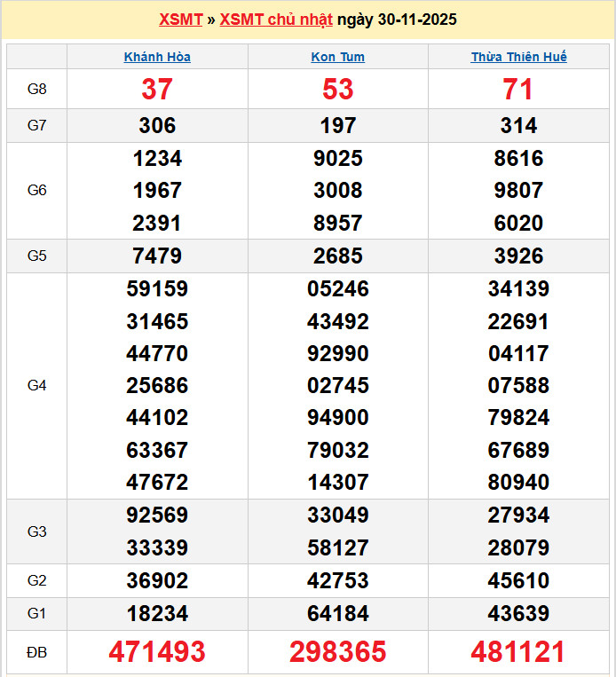The height and width of the screenshot is (677, 616).
Task: Click the G6 row label
Action: coord(36,191)
